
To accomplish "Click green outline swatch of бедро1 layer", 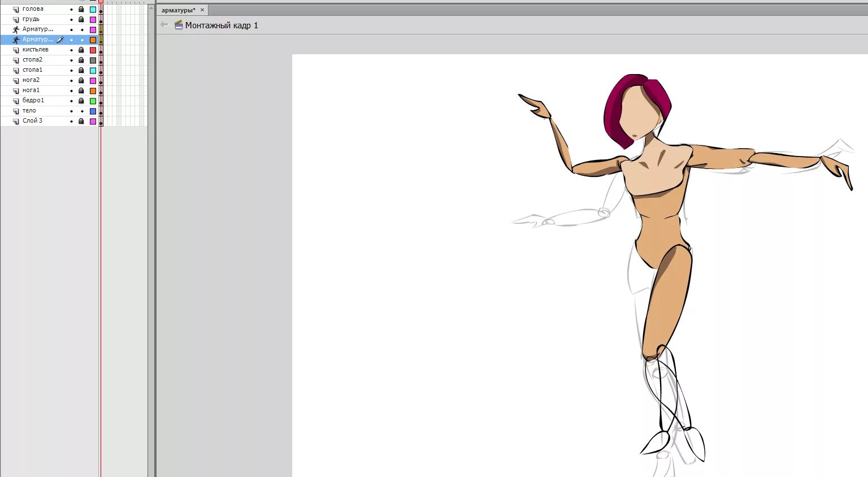I will click(x=93, y=101).
